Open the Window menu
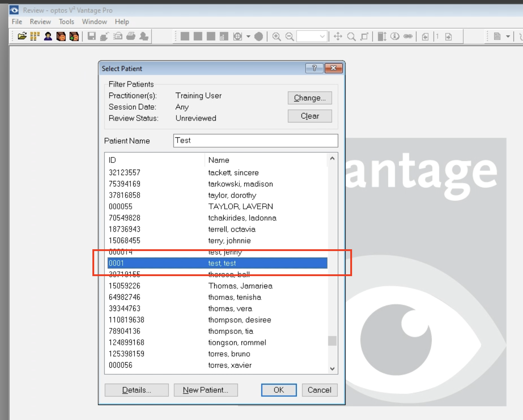Screen dimensions: 523x420 pos(95,22)
